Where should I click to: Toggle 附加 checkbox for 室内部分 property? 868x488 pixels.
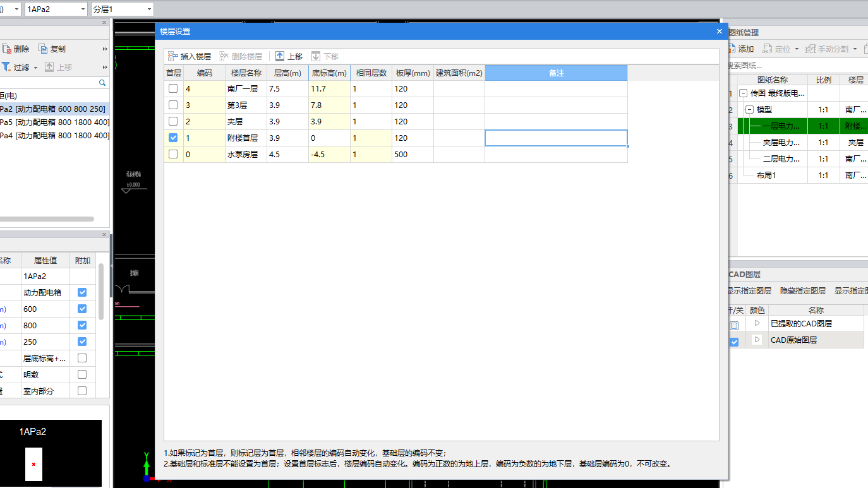tap(82, 391)
